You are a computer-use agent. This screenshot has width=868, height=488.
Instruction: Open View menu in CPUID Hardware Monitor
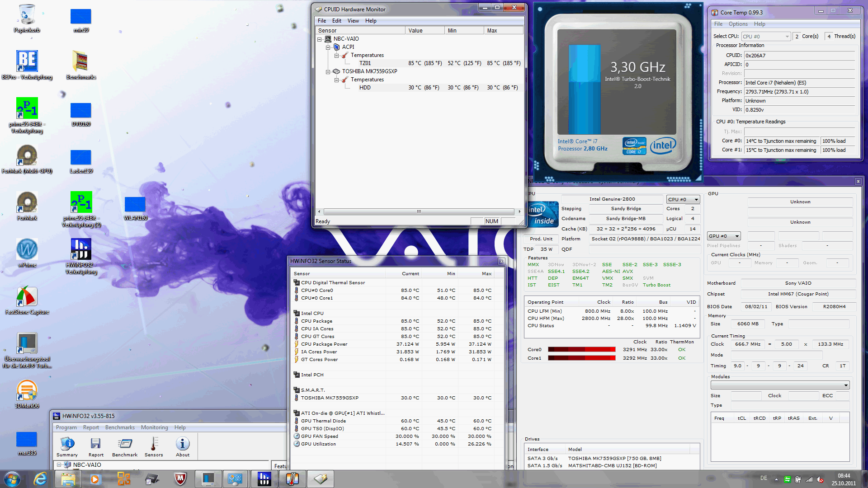tap(353, 21)
